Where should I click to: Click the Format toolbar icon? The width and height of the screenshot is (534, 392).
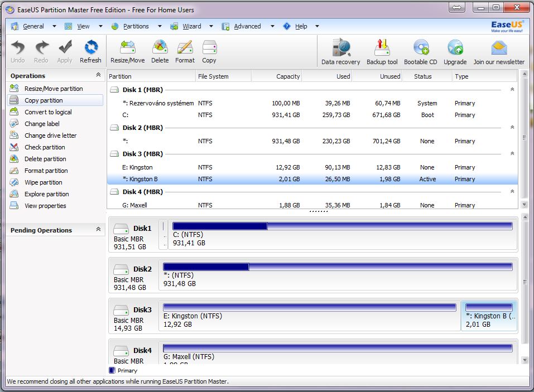coord(185,47)
